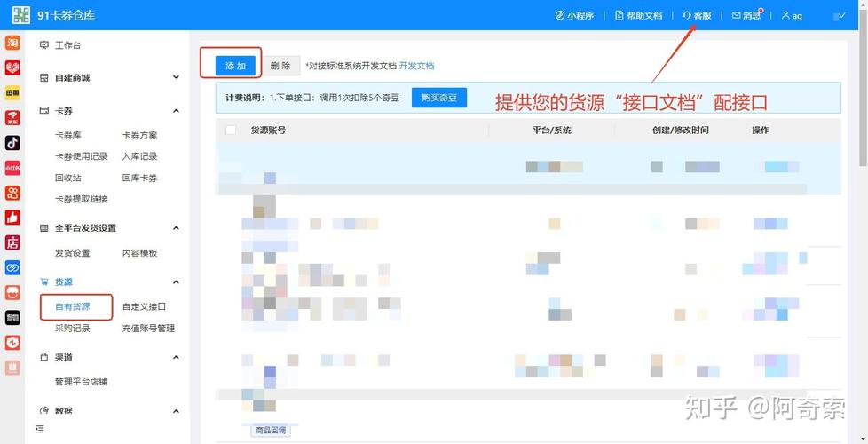Open the orange smiling face platform icon
Image resolution: width=868 pixels, height=444 pixels.
[x=12, y=292]
